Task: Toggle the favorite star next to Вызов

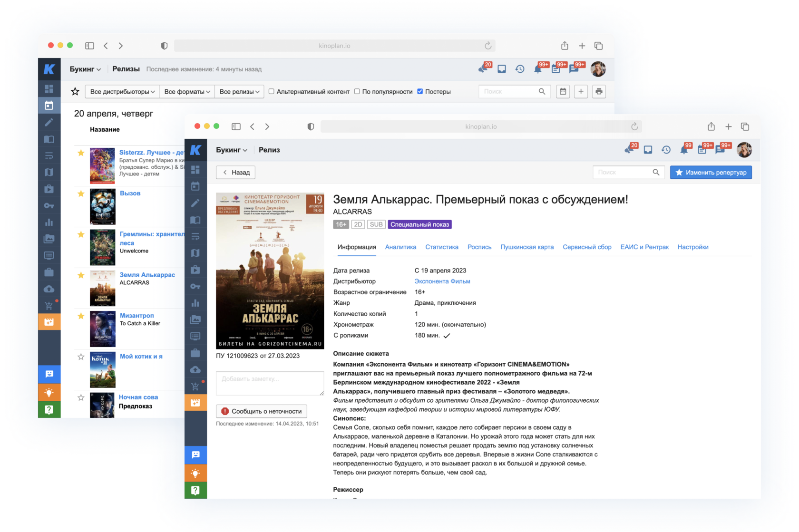Action: pos(81,193)
